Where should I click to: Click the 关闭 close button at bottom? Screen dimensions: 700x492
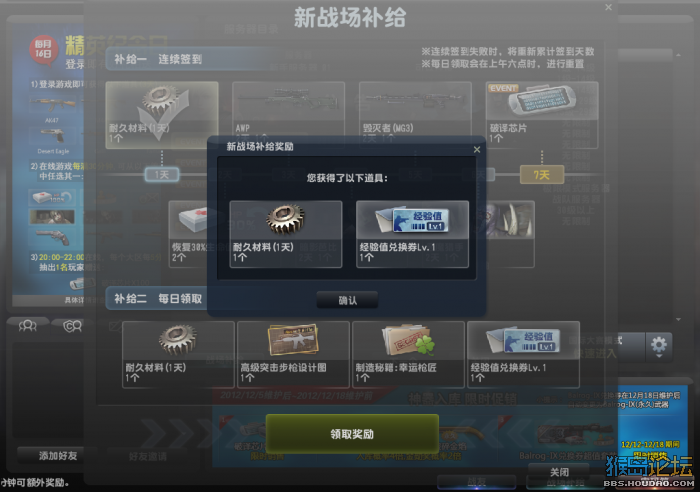click(x=559, y=472)
